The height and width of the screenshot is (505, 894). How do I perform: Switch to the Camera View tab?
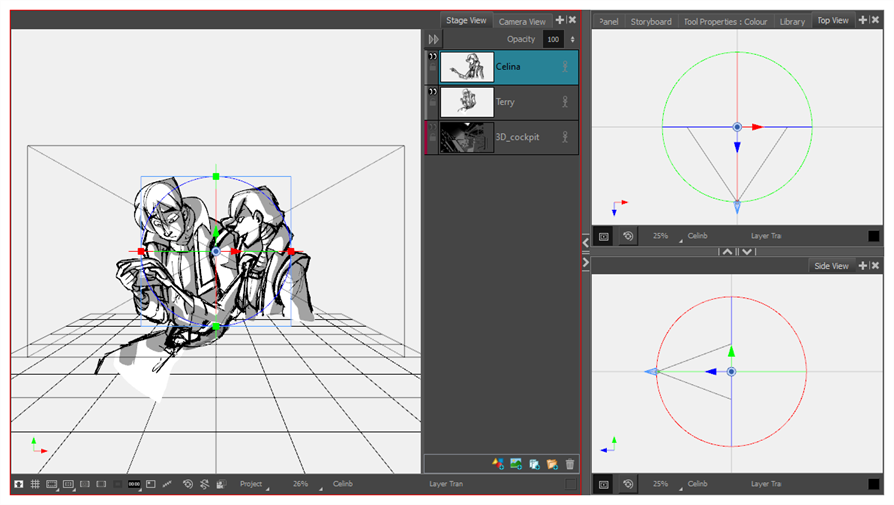(x=522, y=21)
